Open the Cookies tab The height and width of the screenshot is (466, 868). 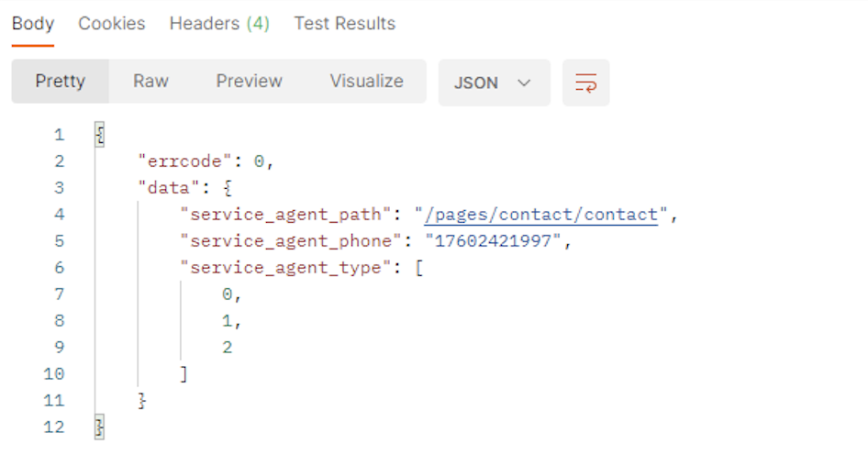[112, 24]
